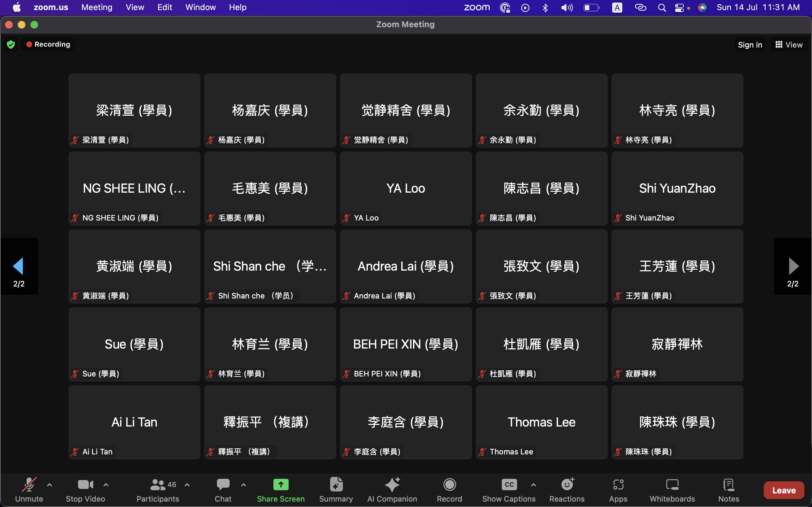Click the Share Screen icon

click(280, 485)
